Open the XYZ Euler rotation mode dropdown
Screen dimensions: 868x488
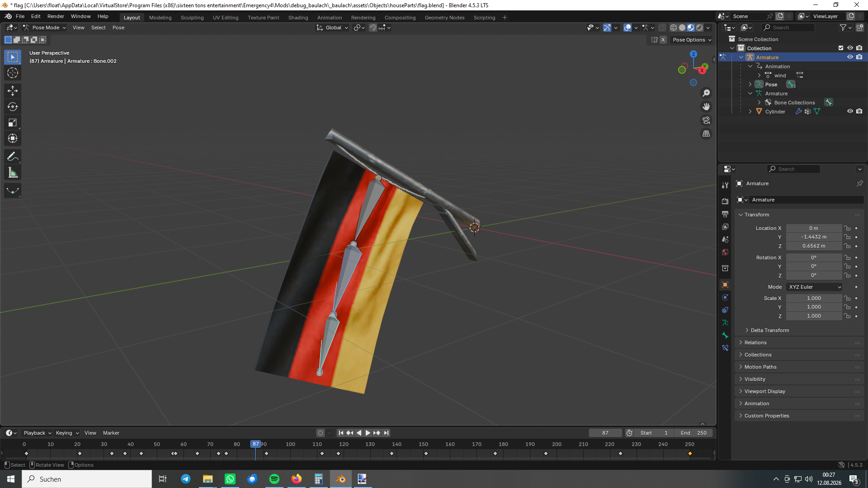(814, 287)
